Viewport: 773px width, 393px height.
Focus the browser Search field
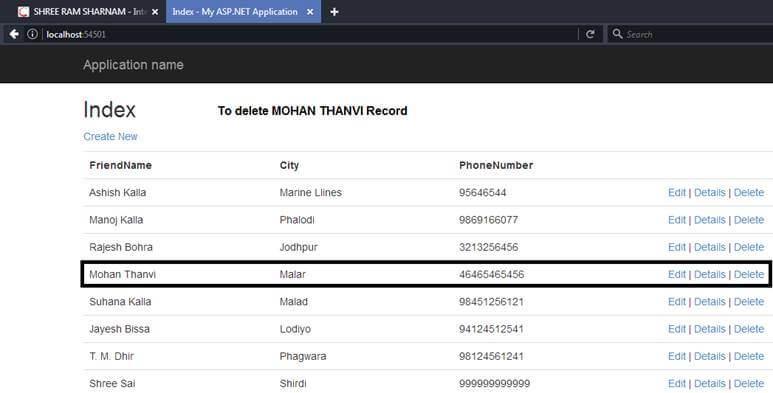tap(690, 34)
